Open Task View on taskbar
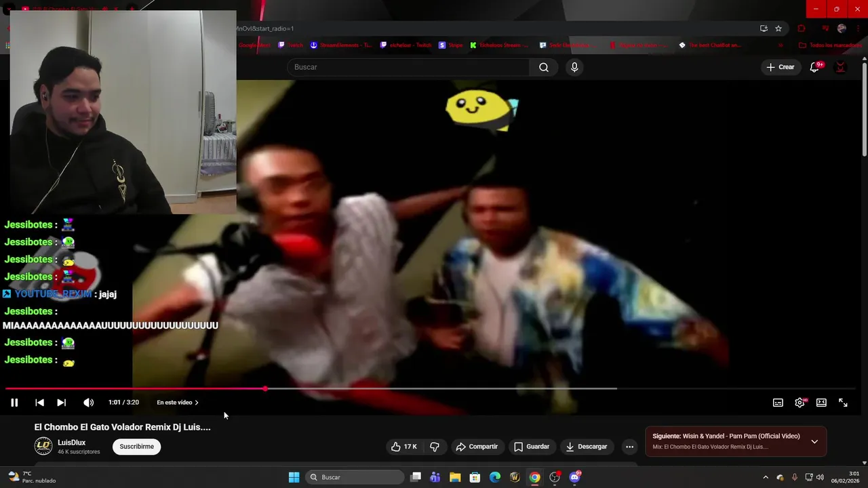 point(416,477)
